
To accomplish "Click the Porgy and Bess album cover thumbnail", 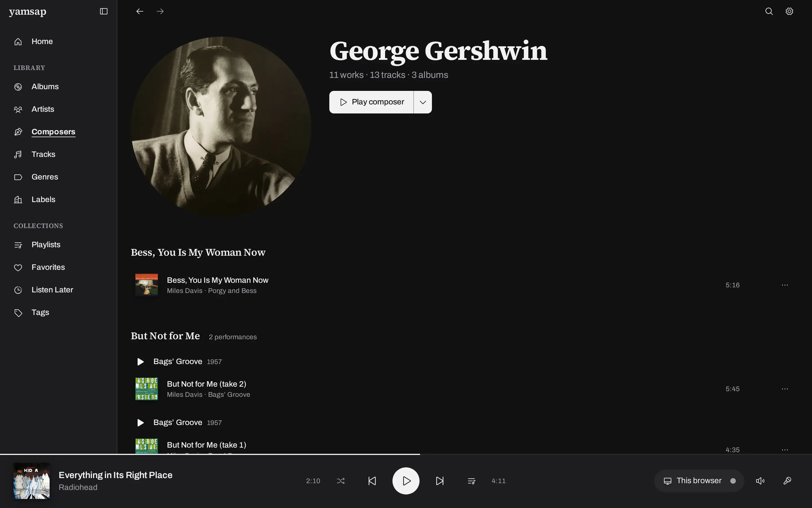I will [x=146, y=285].
